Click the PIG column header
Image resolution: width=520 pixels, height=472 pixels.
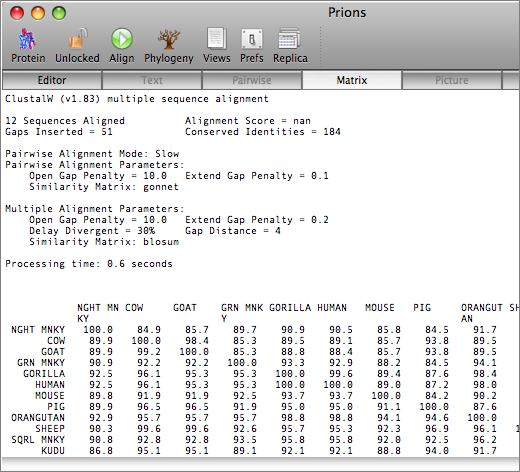point(422,307)
